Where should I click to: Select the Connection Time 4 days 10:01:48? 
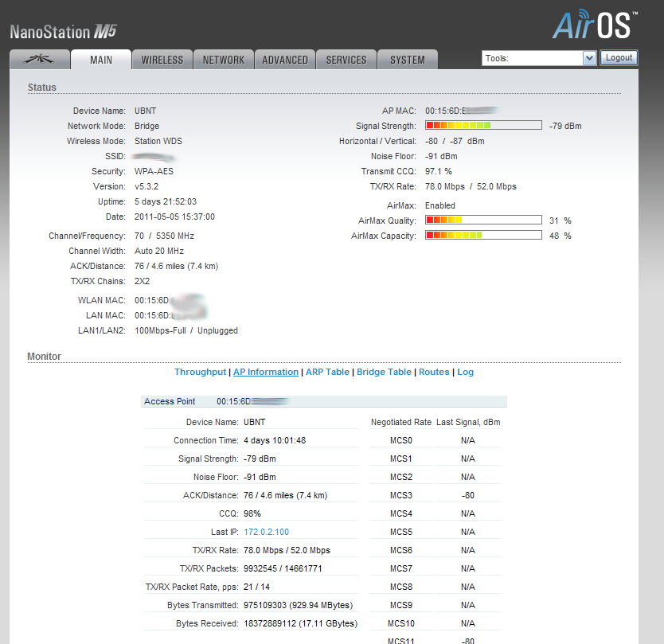[275, 440]
